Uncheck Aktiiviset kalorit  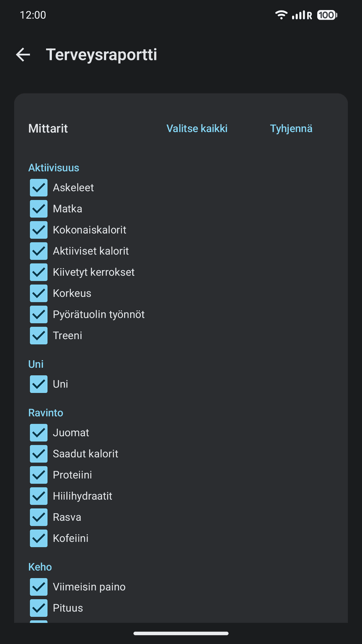click(x=39, y=251)
